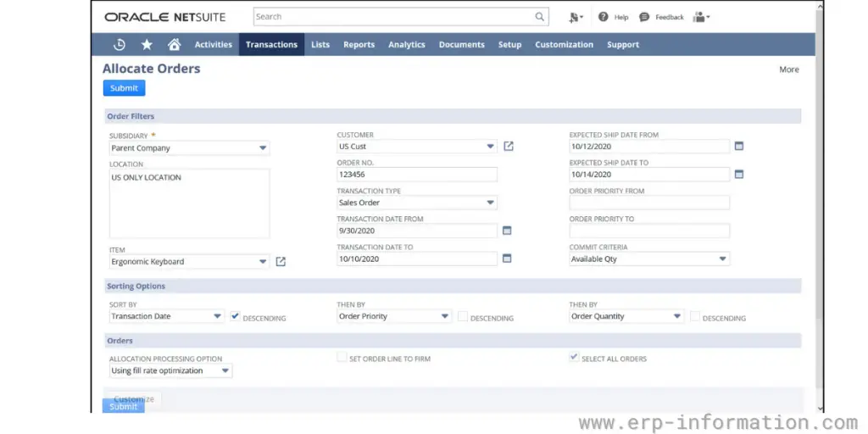Viewport: 868px width, 434px height.
Task: Open the Recent Records clock icon
Action: tap(120, 45)
